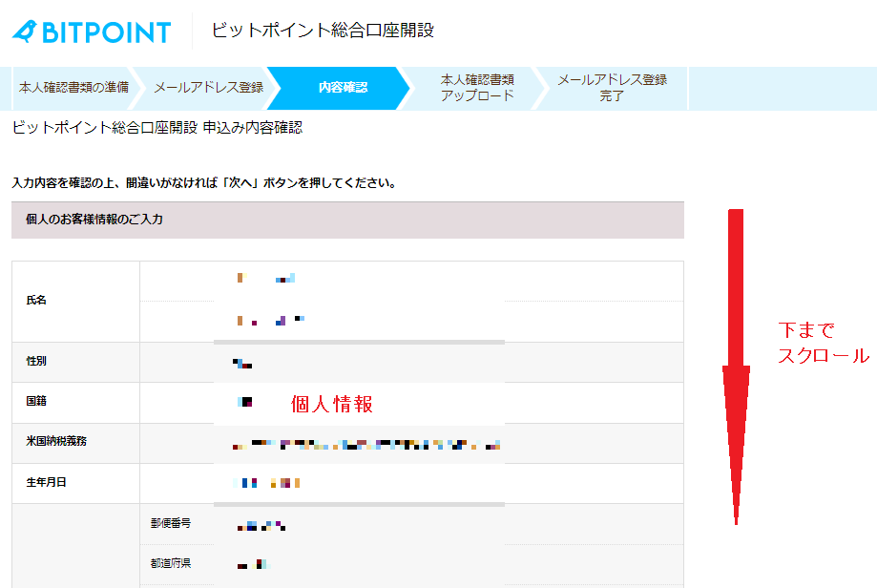Screen dimensions: 877x588
Task: Open the 本人確認書類アップロード step
Action: point(477,88)
